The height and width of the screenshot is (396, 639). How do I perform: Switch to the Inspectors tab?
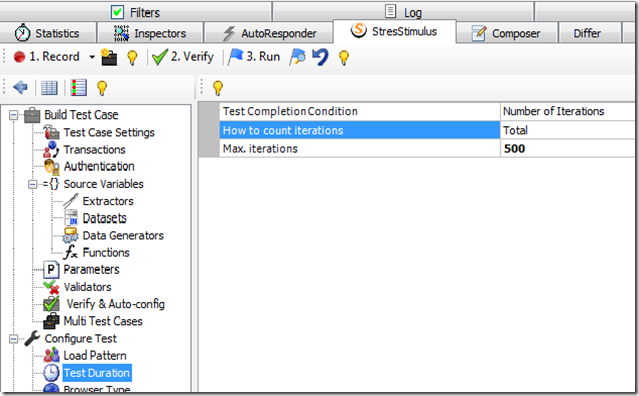(150, 33)
